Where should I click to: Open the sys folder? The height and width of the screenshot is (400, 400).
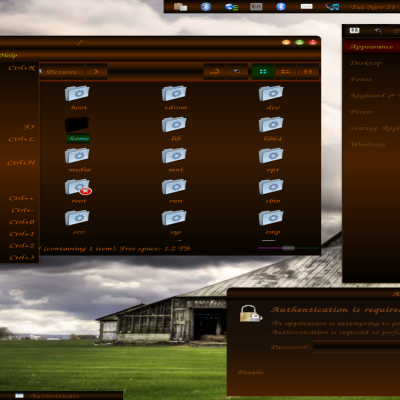pyautogui.click(x=174, y=222)
